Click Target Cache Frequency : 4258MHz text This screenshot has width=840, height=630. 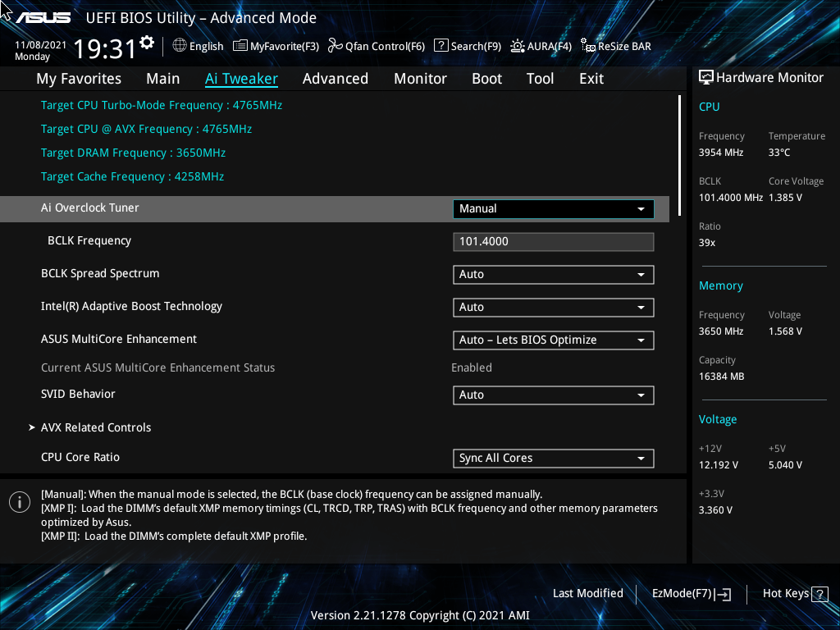132,177
